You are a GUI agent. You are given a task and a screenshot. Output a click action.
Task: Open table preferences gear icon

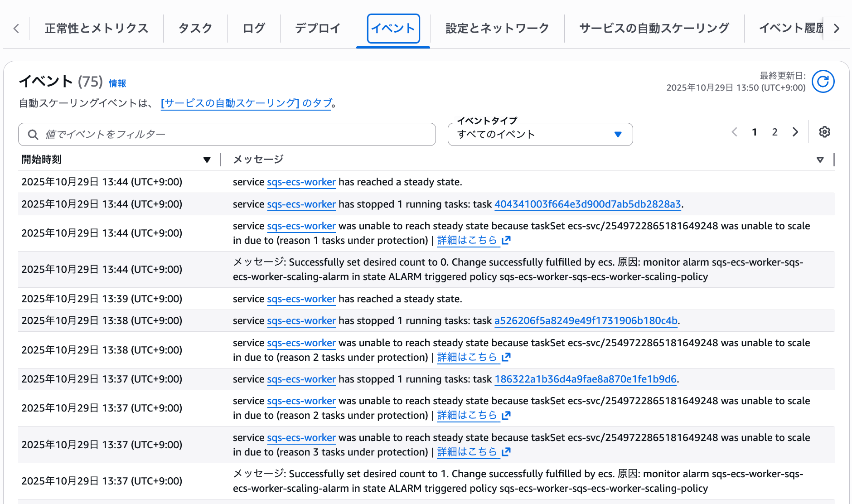(x=824, y=132)
